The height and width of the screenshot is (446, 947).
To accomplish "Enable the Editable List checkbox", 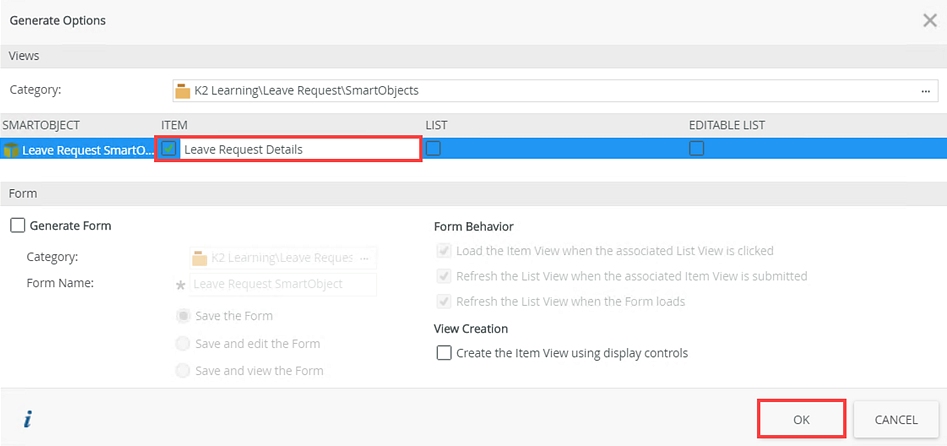I will [696, 149].
